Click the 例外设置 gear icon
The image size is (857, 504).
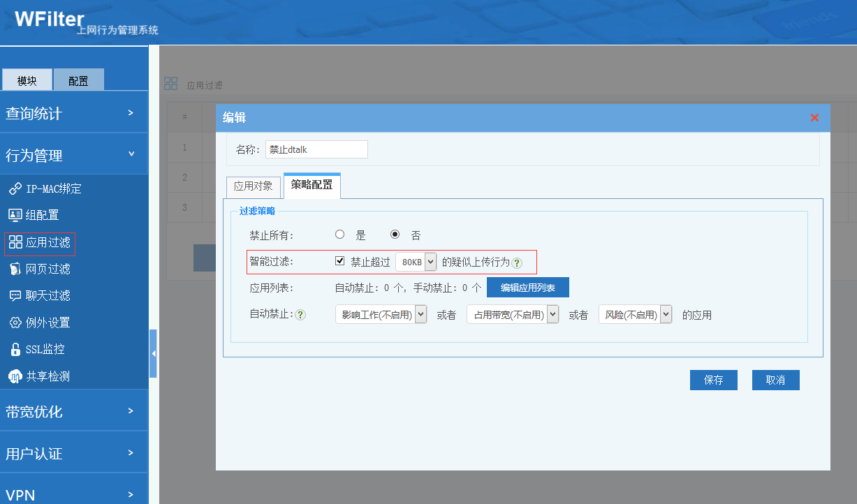[15, 323]
